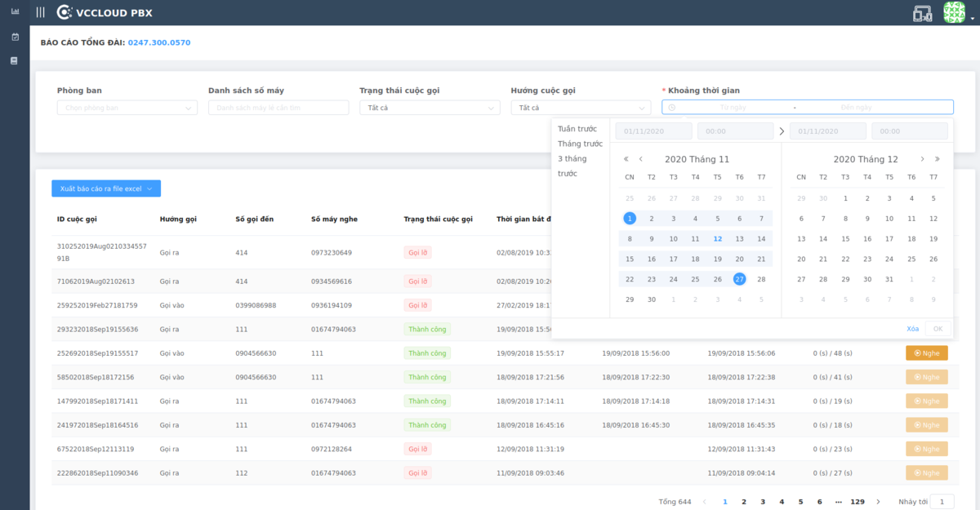Click the 2020 Tháng 11 calendar header
Screen dimensions: 980x510
[697, 159]
